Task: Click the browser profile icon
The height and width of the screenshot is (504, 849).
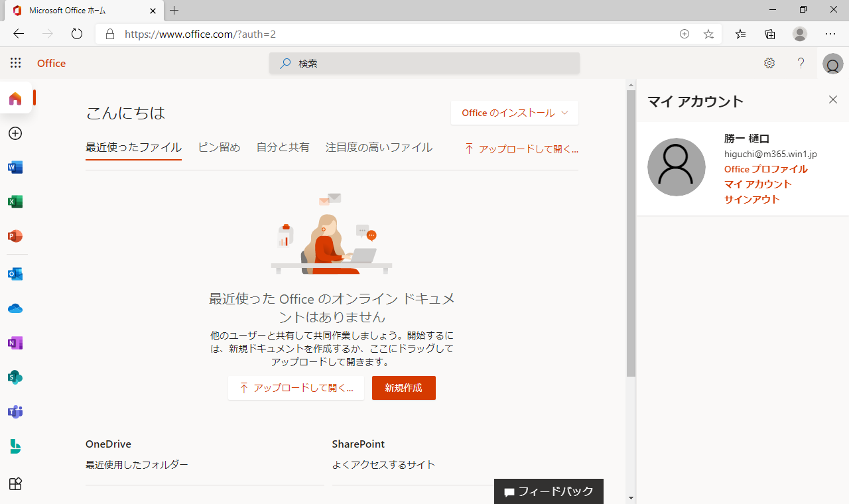Action: point(800,34)
